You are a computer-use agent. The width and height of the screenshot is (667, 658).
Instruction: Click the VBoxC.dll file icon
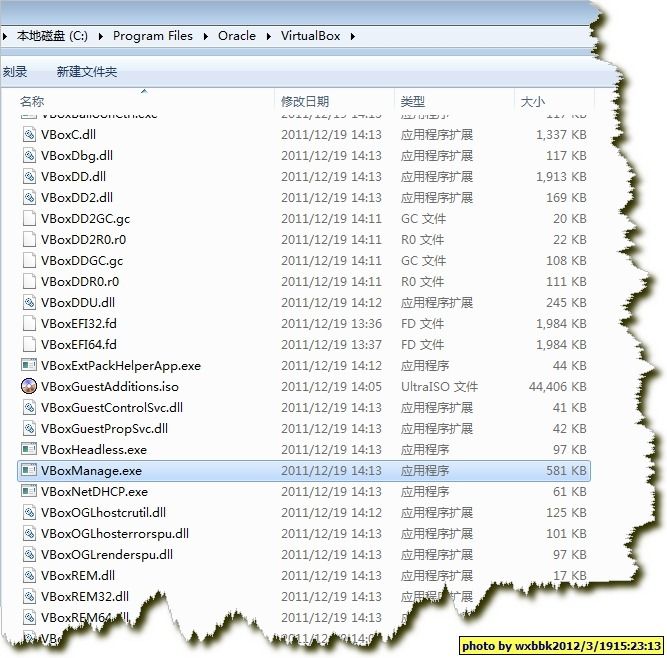pos(29,134)
